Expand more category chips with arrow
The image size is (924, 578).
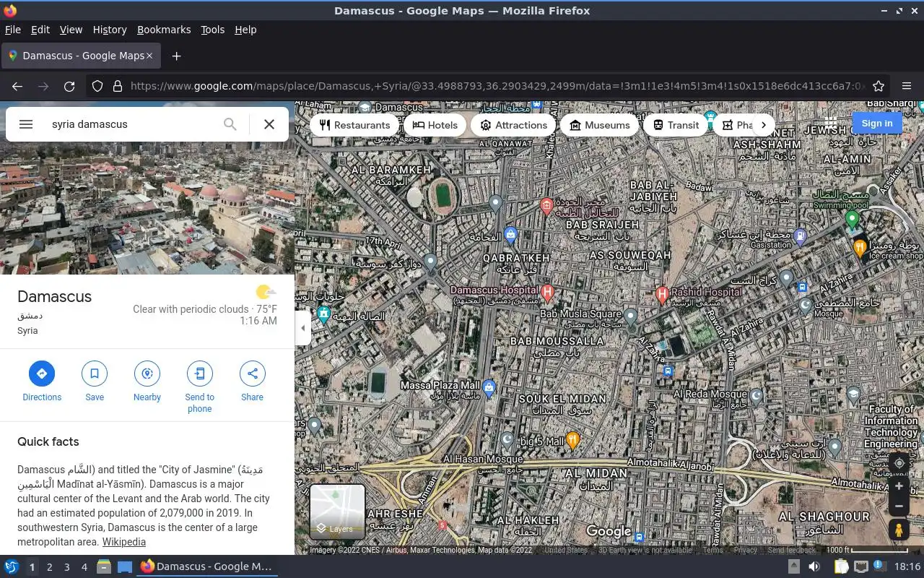pyautogui.click(x=763, y=125)
